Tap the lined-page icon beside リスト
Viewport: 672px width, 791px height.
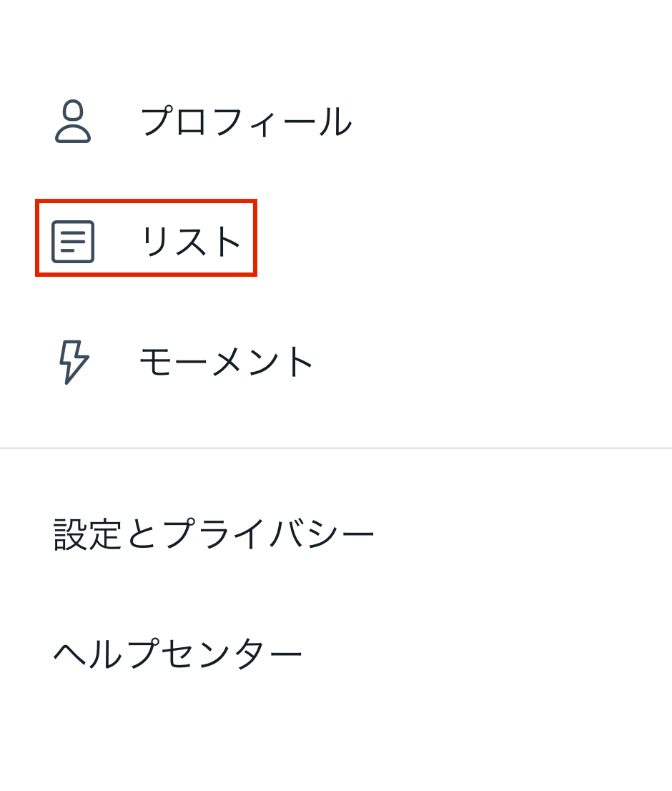pyautogui.click(x=73, y=242)
